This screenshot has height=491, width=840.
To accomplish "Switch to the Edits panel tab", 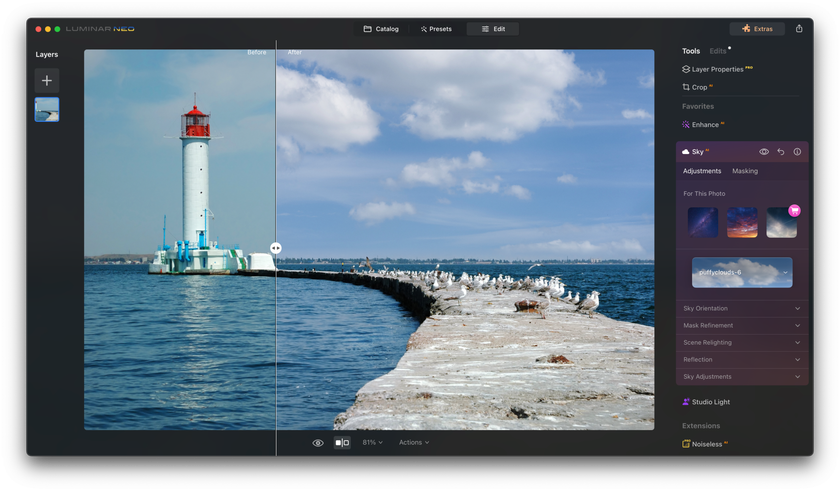I will 718,51.
